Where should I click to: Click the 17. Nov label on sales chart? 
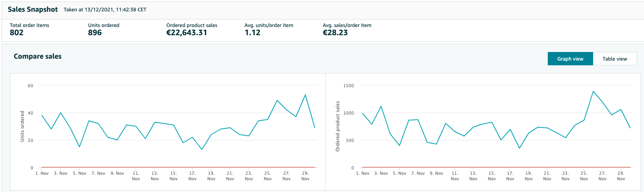click(510, 176)
